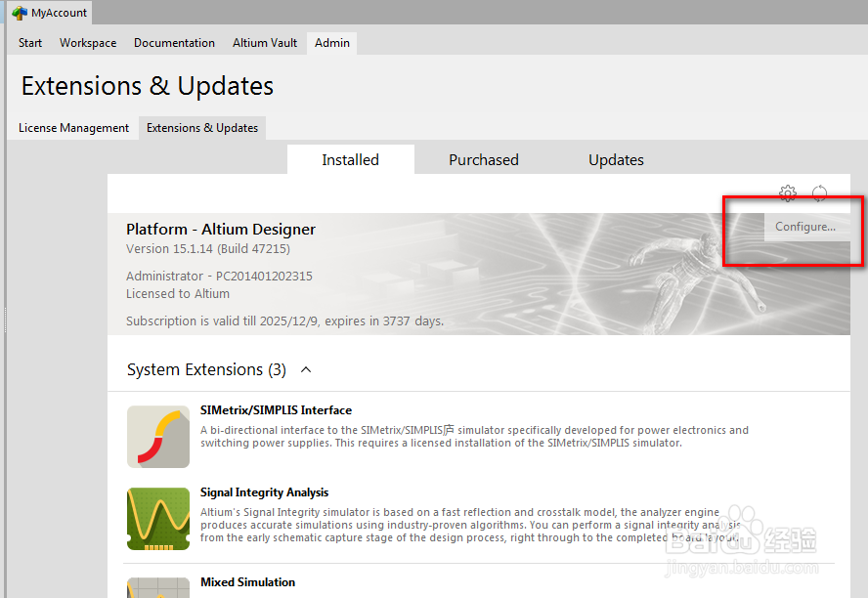Click the Configure... button

[x=805, y=227]
